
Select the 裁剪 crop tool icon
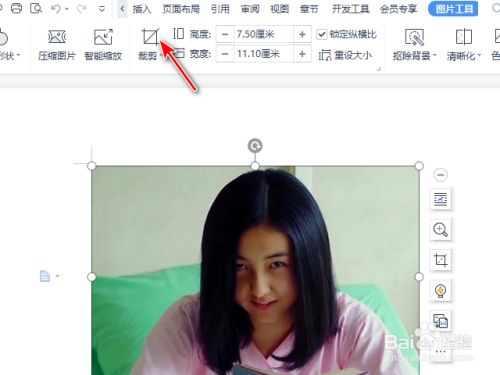click(150, 37)
